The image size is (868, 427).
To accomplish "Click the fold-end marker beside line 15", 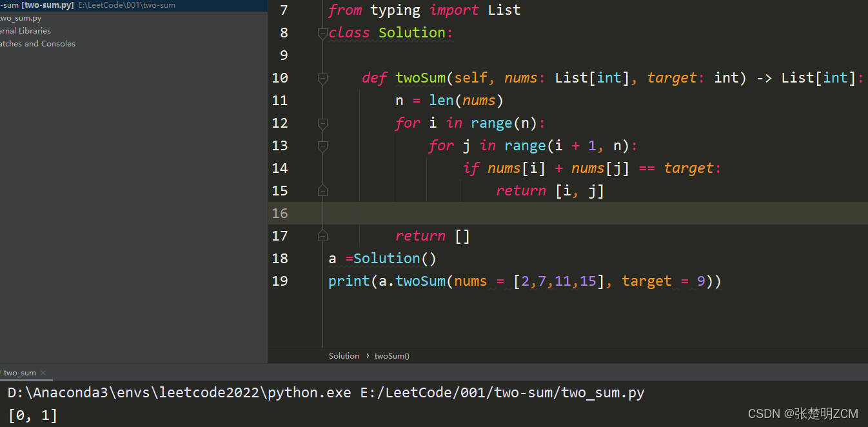I will tap(322, 190).
